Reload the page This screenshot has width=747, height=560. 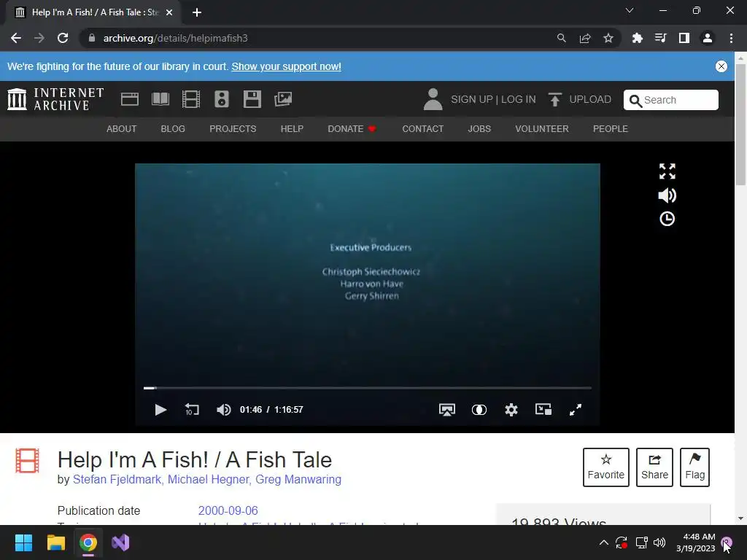(63, 38)
